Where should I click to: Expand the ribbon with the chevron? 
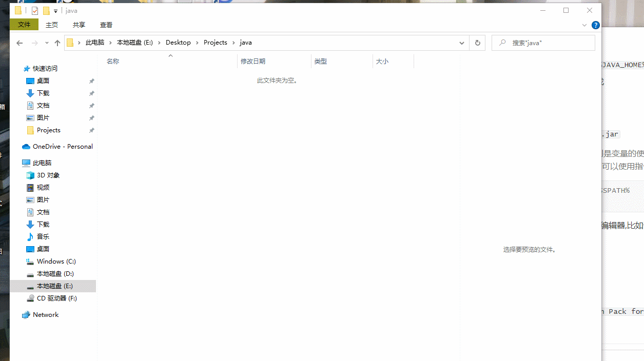click(584, 25)
